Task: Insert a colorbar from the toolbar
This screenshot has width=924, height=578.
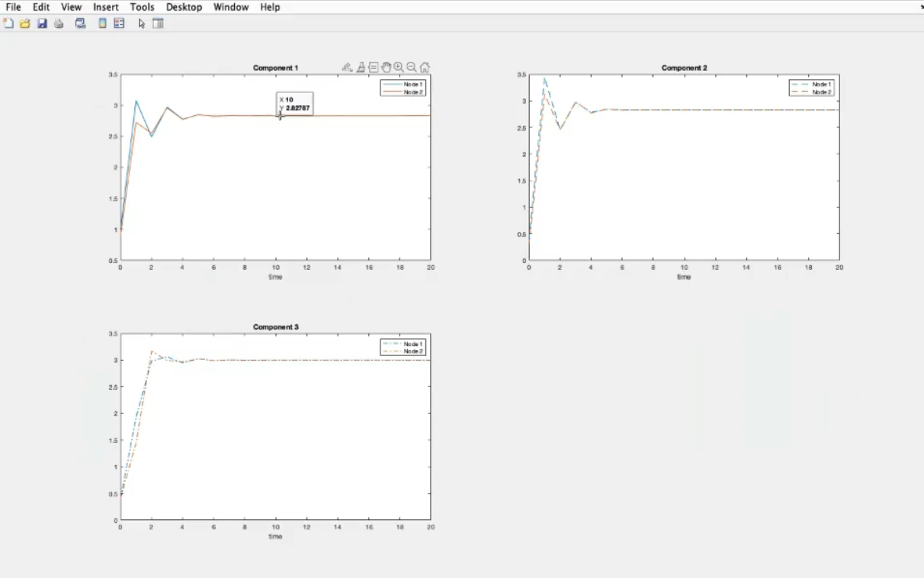Action: point(102,24)
